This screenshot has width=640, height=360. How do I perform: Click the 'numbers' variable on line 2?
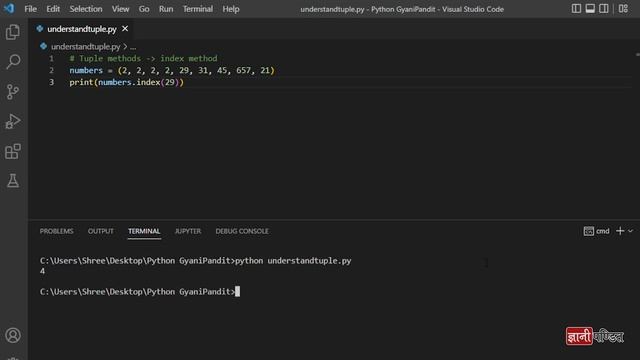(86, 70)
